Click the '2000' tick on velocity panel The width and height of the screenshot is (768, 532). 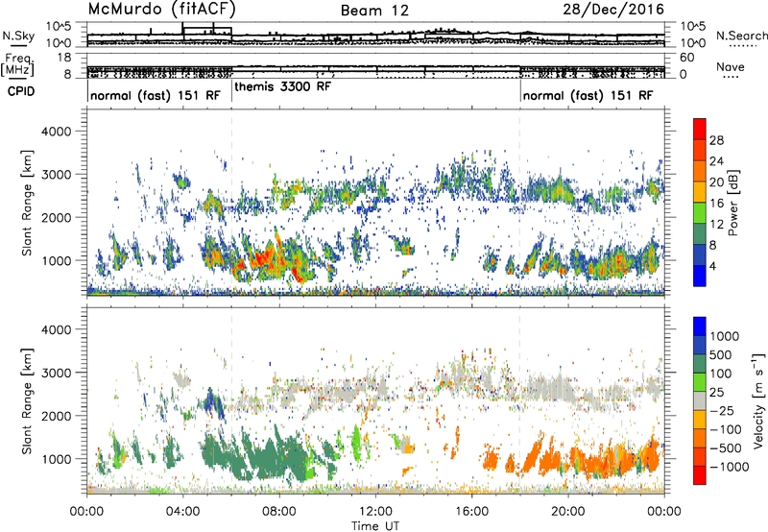click(56, 416)
